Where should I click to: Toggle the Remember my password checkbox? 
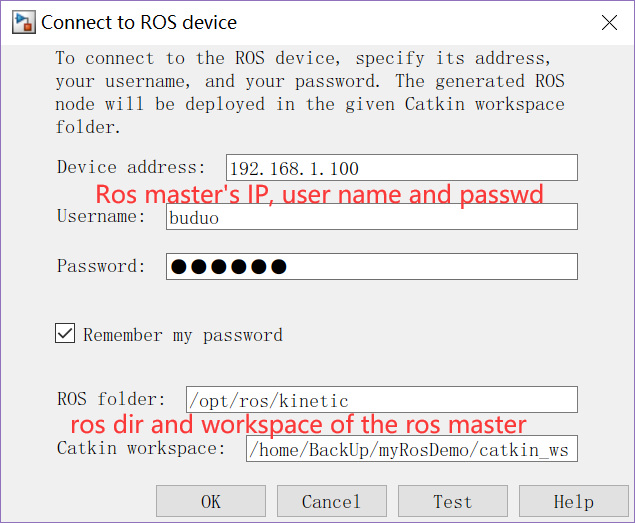[66, 334]
